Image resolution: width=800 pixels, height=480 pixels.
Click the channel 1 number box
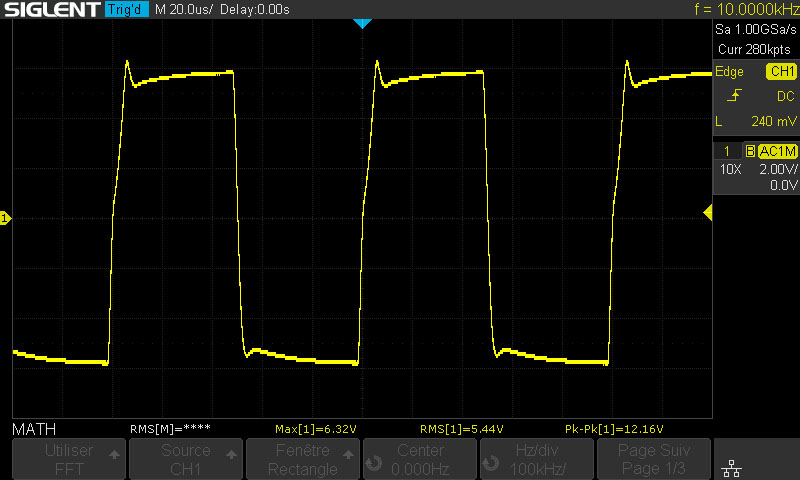[x=727, y=151]
